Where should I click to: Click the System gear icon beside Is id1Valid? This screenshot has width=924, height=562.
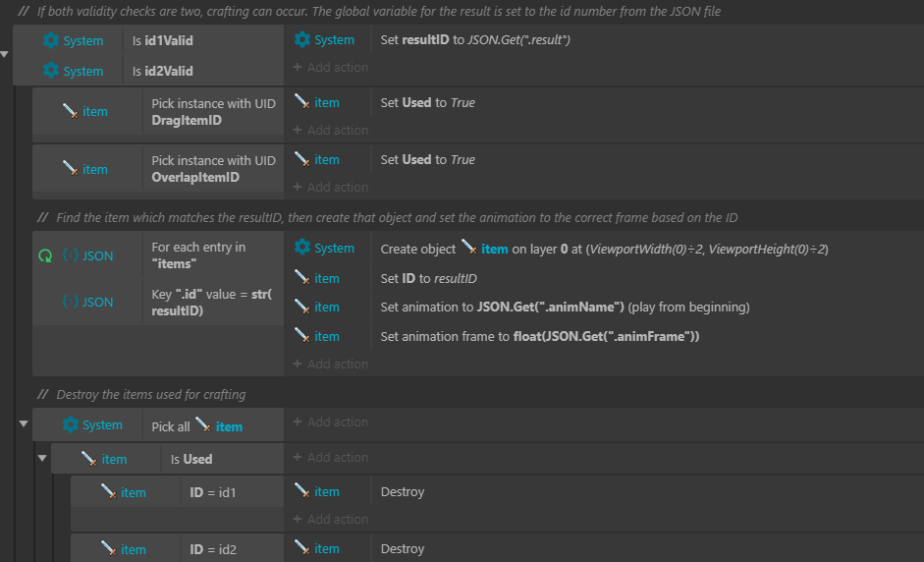pyautogui.click(x=51, y=40)
